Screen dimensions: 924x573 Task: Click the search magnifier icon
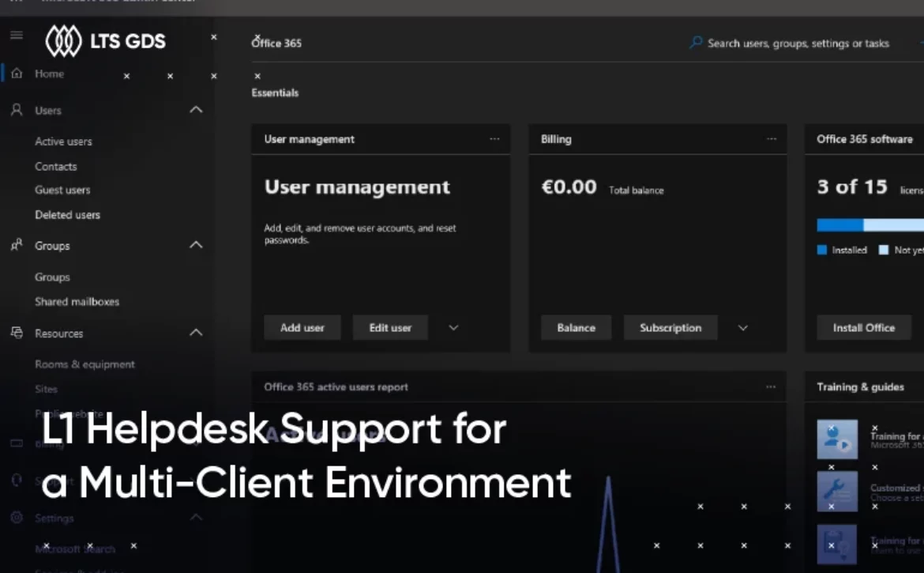pyautogui.click(x=696, y=43)
